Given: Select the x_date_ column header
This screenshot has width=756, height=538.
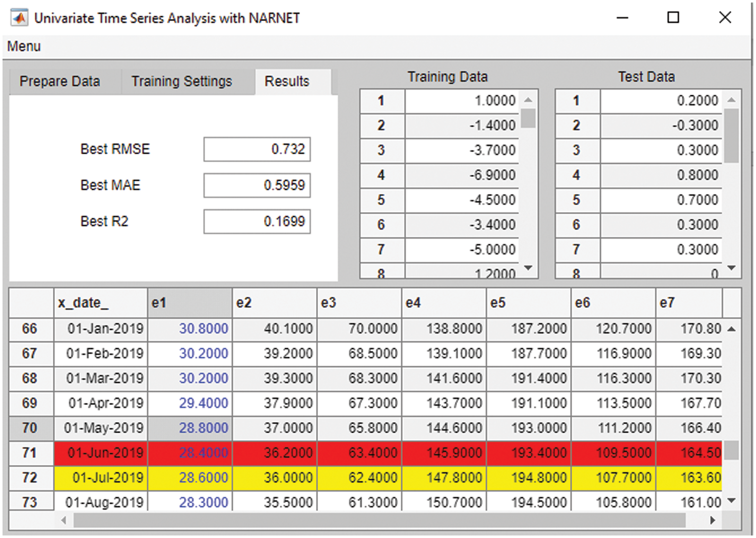Looking at the screenshot, I should click(100, 303).
